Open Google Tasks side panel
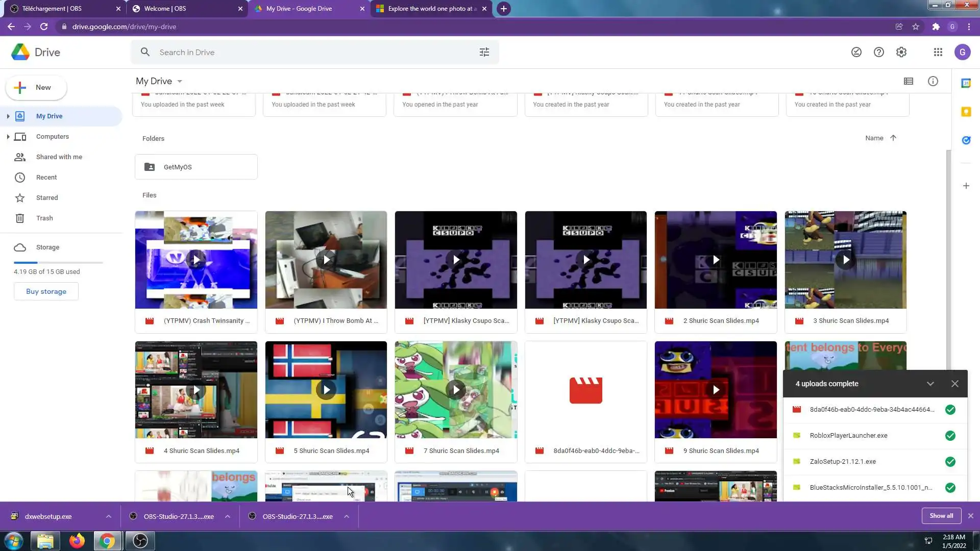 966,140
